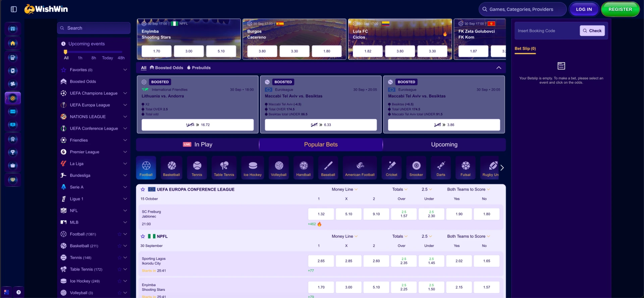
Task: Add the Lithuania vs. Andorra boosted 16.72 bet
Action: 198,125
